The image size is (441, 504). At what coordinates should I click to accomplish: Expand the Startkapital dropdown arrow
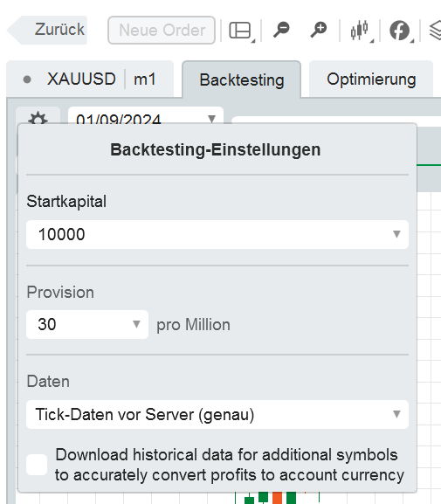(396, 234)
